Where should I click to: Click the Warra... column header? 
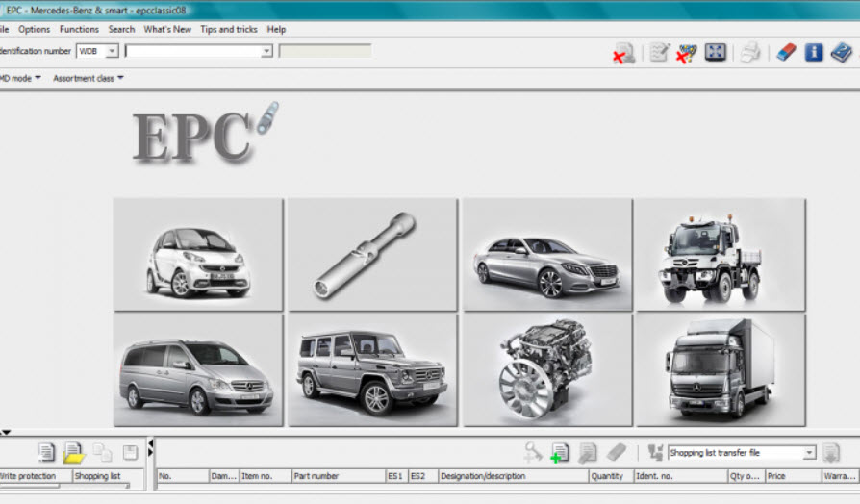pos(841,476)
